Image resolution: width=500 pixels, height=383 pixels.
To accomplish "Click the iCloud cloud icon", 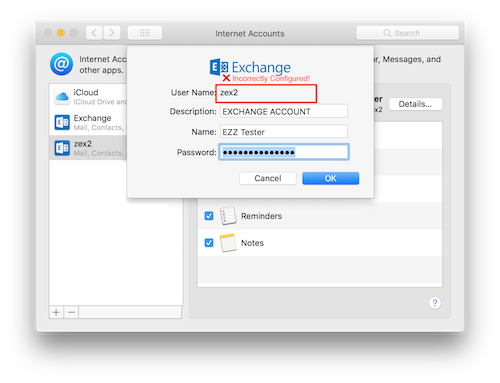I will click(62, 97).
